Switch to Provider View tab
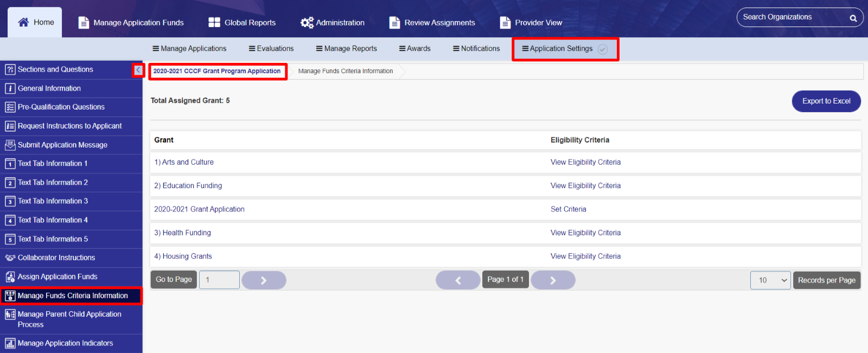This screenshot has width=868, height=353. coord(531,23)
